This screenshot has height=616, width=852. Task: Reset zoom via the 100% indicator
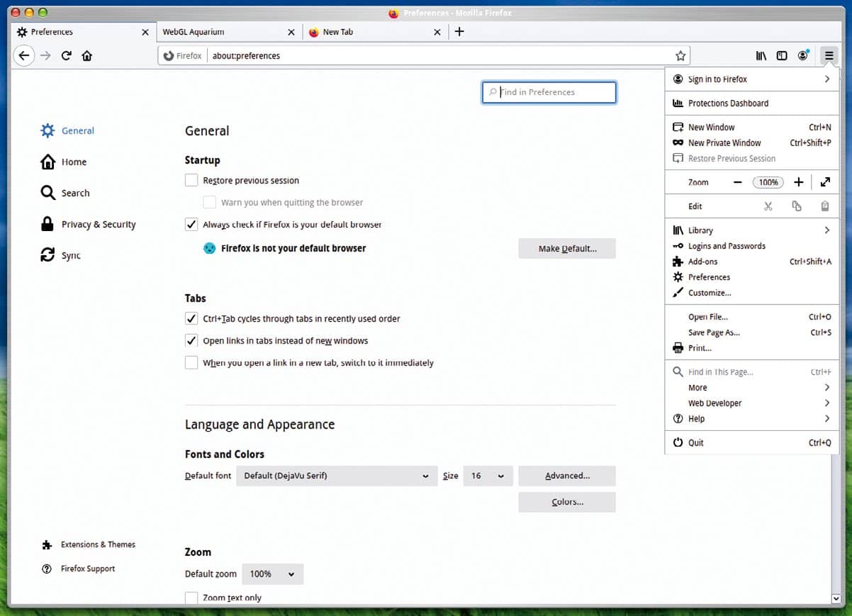click(x=768, y=182)
